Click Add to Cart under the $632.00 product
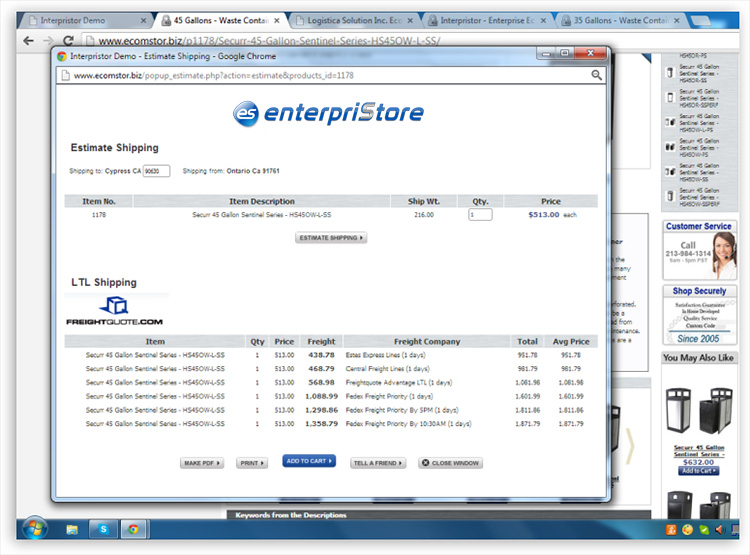750x555 pixels. point(698,471)
